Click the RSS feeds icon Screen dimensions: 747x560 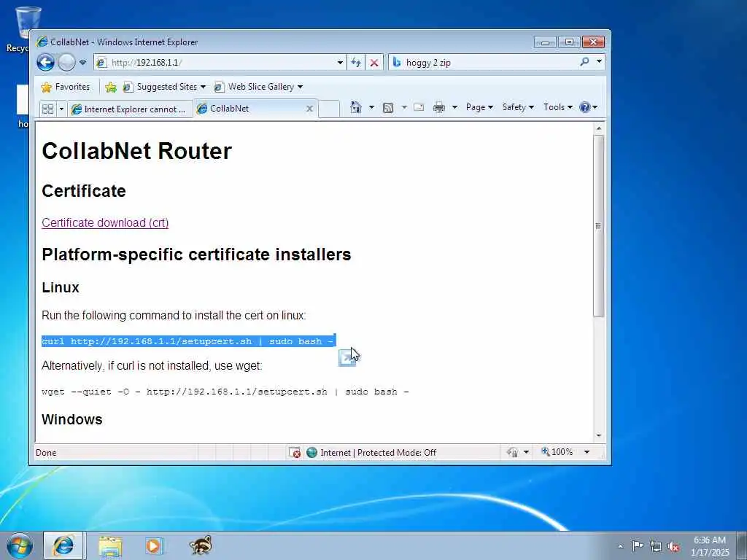tap(388, 108)
